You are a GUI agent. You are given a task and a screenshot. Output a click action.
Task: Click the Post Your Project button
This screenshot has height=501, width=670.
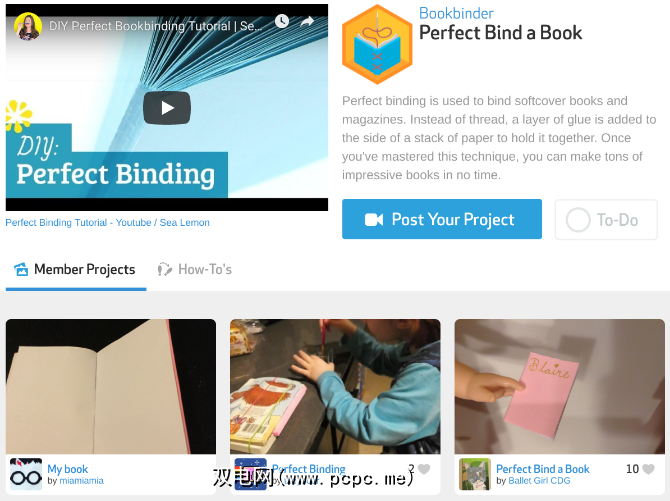pos(442,219)
